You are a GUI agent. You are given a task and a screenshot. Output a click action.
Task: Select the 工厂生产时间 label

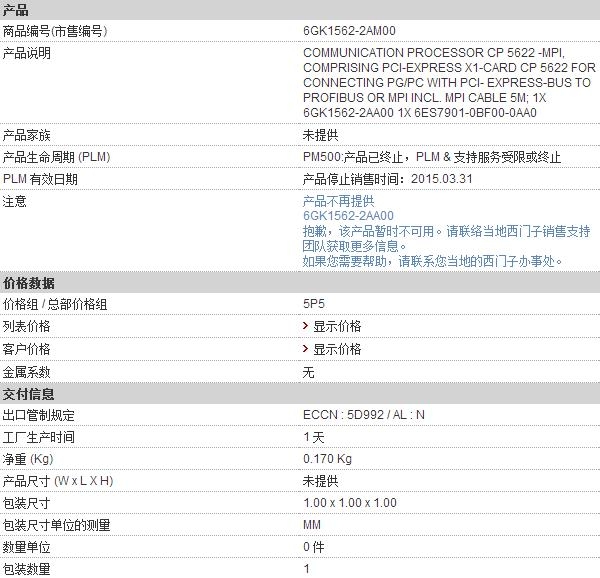click(39, 437)
